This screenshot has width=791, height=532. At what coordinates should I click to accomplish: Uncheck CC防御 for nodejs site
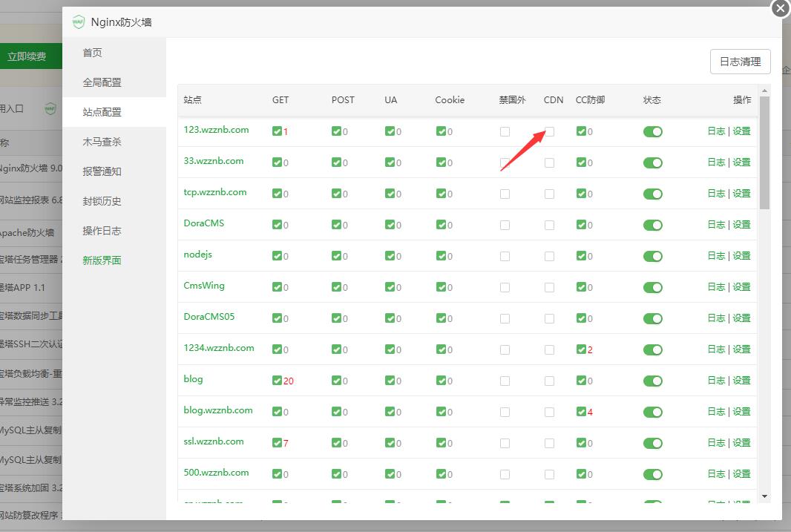coord(582,256)
